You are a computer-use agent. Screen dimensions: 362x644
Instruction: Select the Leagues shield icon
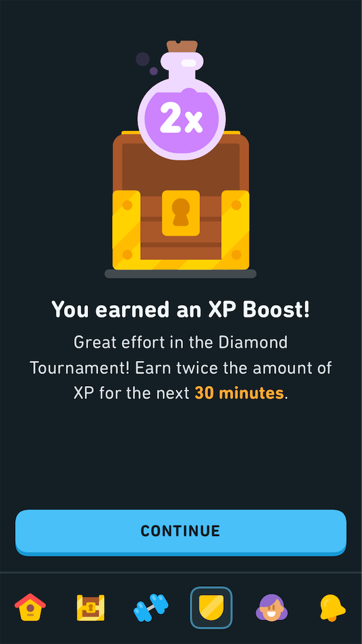coord(211,608)
